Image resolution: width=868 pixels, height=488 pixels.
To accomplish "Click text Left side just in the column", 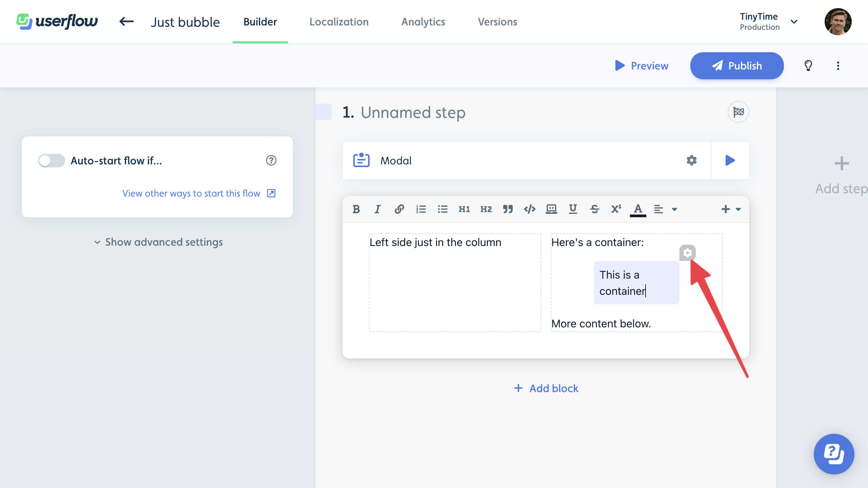I will tap(435, 242).
